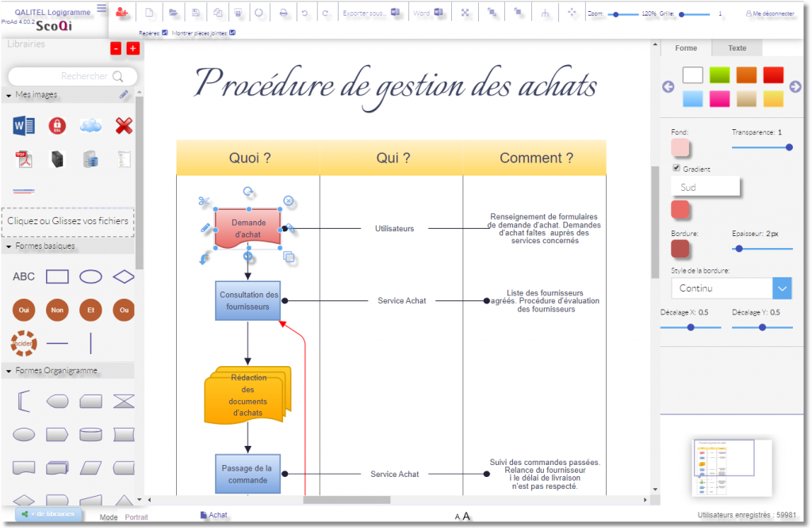Undo the last action in toolbar

coord(304,13)
